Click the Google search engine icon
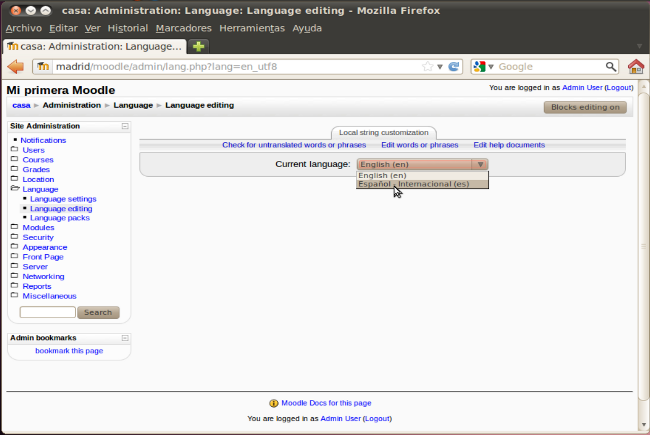 click(x=481, y=67)
